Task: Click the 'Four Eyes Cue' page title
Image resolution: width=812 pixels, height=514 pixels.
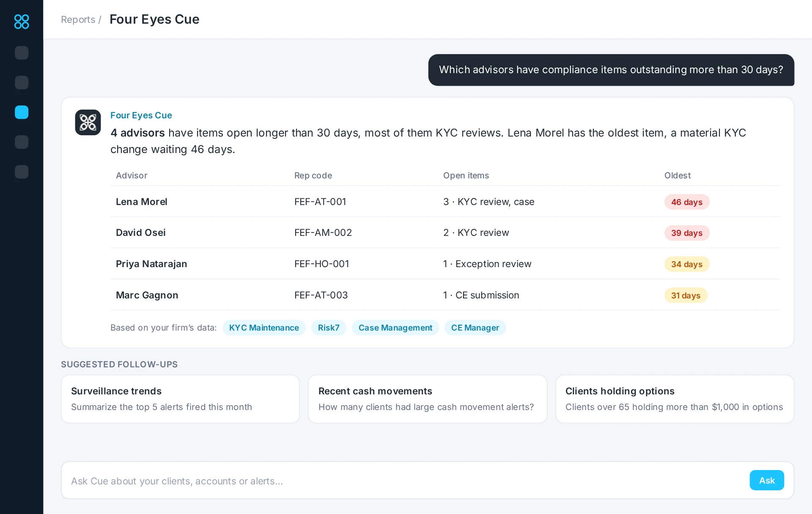Action: [154, 19]
